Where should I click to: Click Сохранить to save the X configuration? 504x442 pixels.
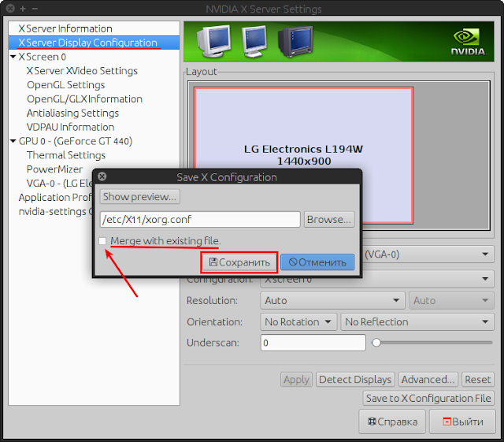(239, 262)
